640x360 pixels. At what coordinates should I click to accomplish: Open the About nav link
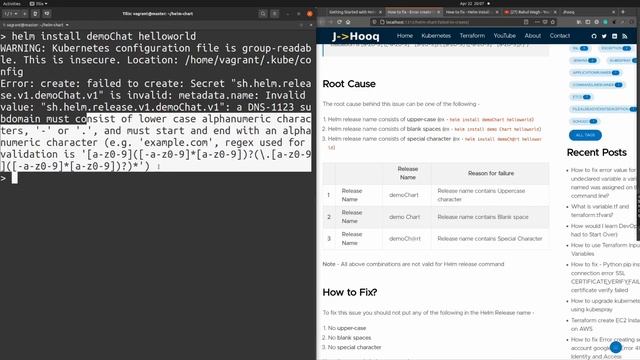(x=533, y=36)
